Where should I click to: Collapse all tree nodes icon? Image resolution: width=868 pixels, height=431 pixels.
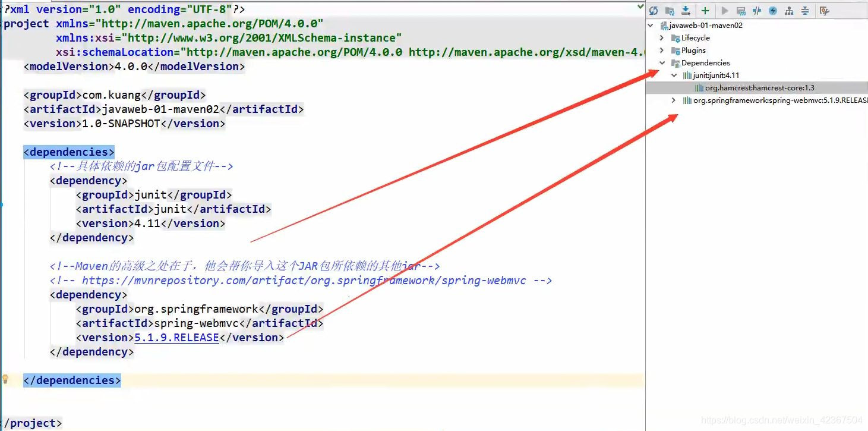[805, 11]
